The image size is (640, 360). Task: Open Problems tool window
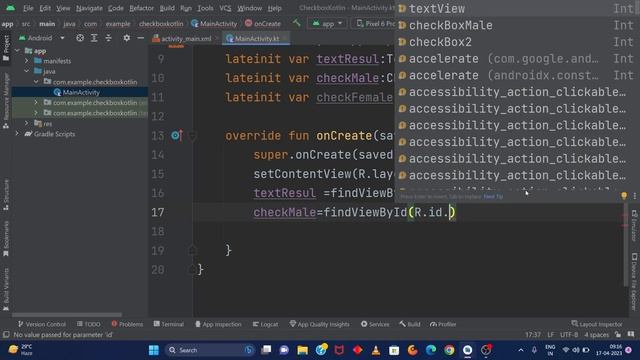click(x=127, y=324)
